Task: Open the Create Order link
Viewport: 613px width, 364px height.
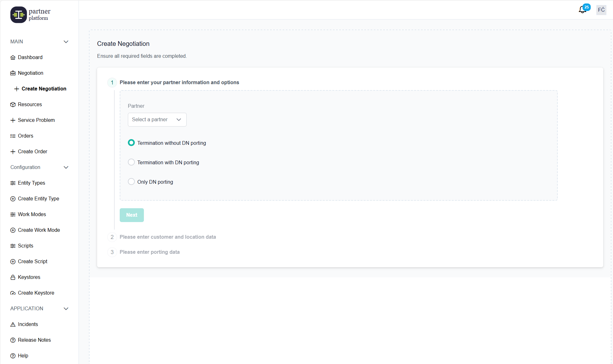Action: pyautogui.click(x=32, y=151)
